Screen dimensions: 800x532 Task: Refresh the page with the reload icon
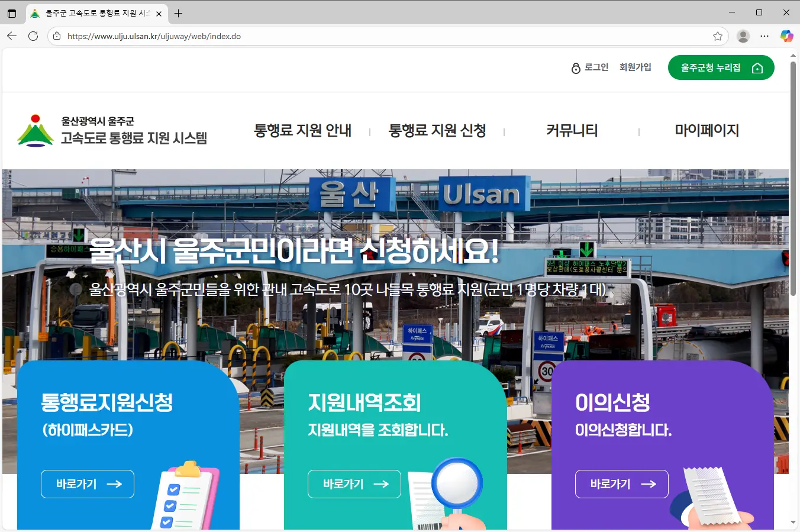(x=34, y=36)
